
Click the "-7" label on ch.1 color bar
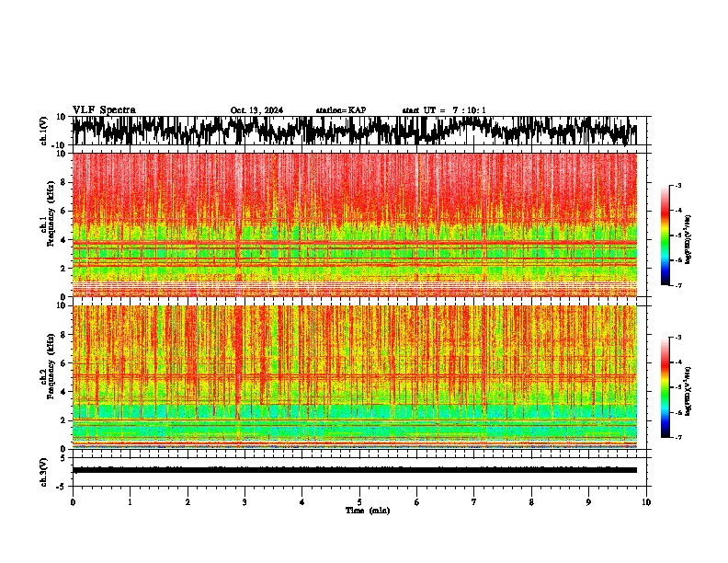pyautogui.click(x=678, y=285)
